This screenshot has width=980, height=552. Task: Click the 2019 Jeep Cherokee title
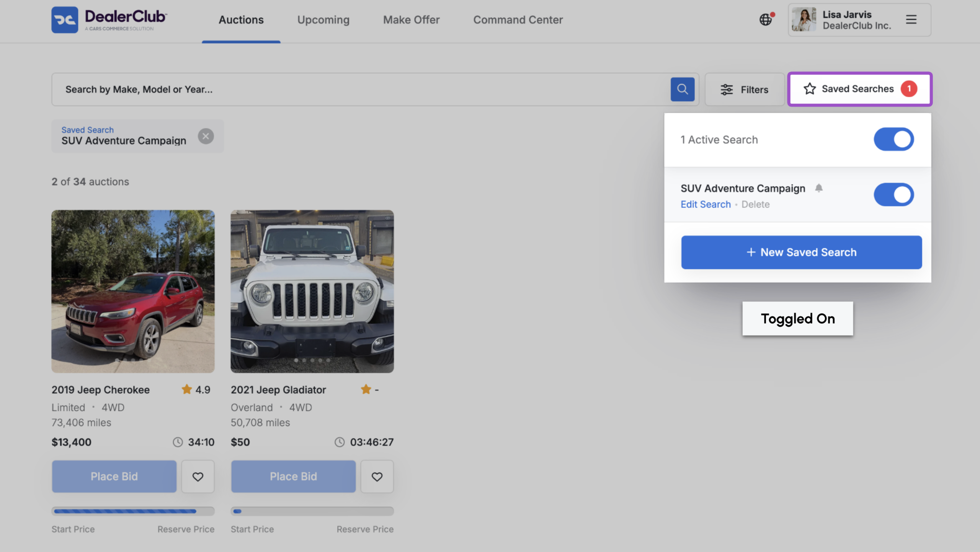click(101, 389)
